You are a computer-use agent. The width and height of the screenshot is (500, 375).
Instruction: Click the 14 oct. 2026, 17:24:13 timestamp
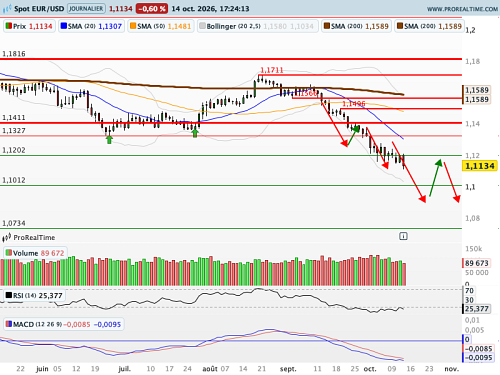(210, 9)
